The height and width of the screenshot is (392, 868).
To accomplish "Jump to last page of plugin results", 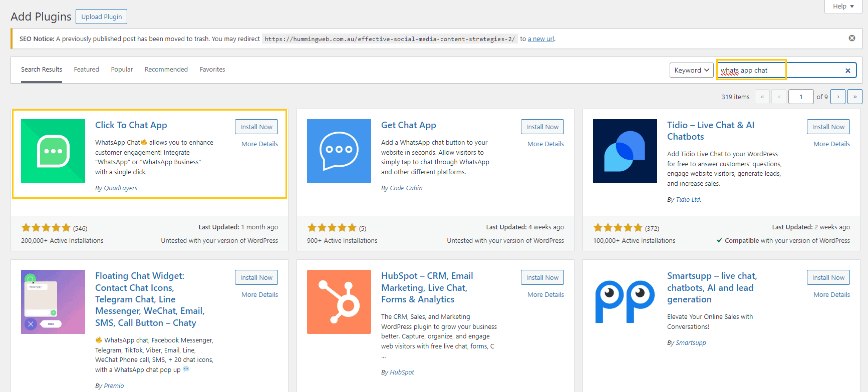I will [854, 97].
